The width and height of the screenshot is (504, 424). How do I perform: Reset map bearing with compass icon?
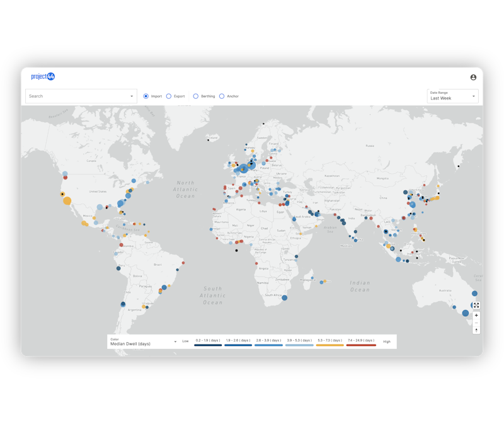[x=476, y=329]
